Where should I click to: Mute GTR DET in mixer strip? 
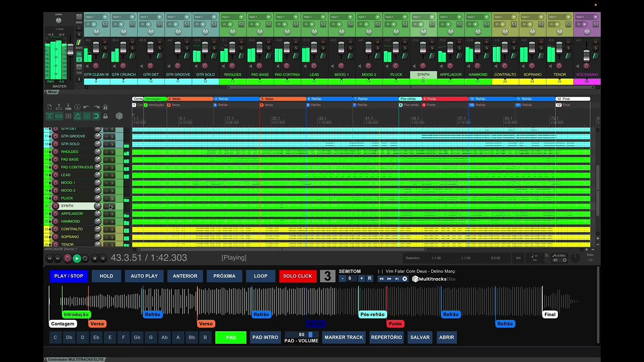(159, 42)
